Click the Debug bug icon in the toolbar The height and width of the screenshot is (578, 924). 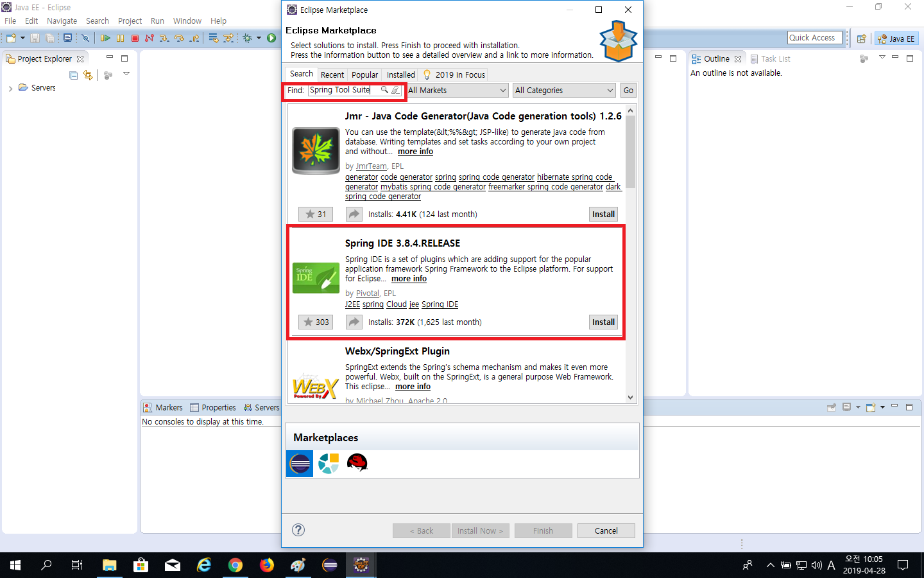tap(247, 38)
